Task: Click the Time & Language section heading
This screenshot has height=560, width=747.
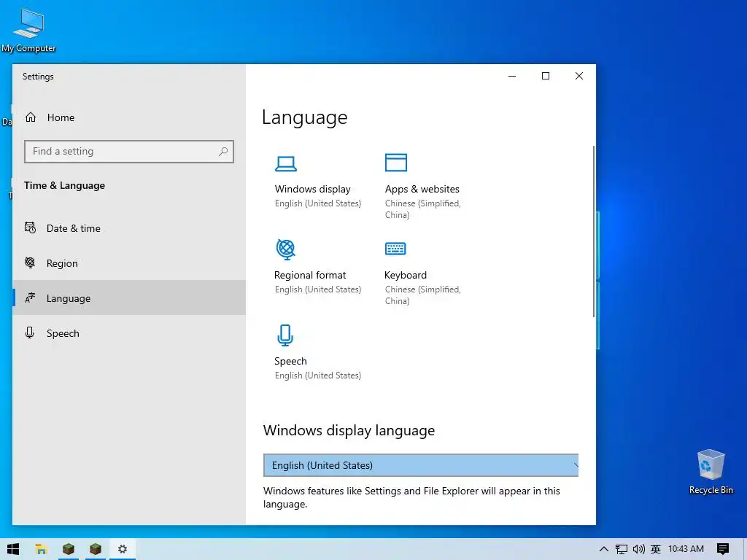Action: tap(64, 185)
